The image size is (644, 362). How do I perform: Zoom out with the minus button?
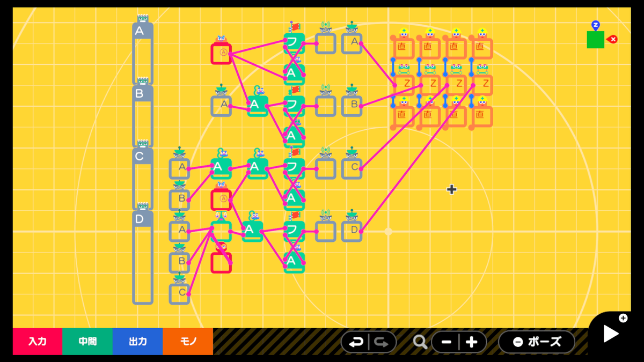[x=446, y=342]
